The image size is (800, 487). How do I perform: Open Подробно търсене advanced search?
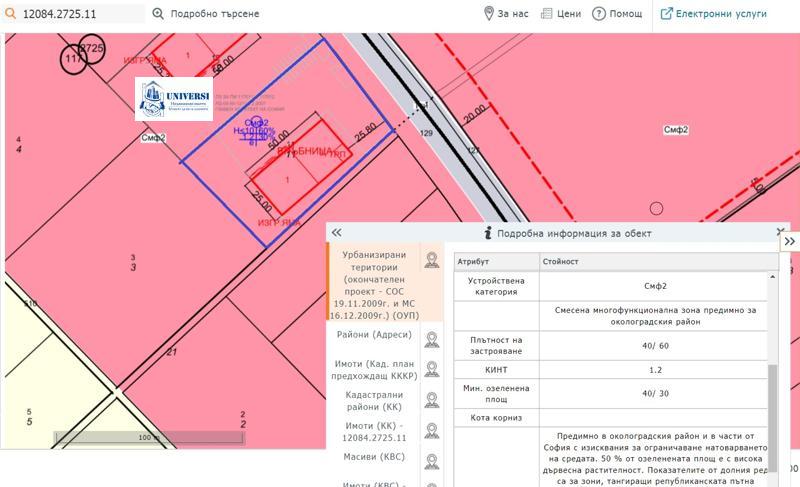(206, 14)
